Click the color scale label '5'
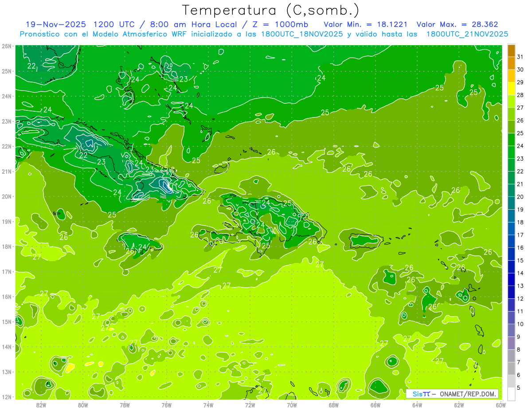 click(518, 388)
